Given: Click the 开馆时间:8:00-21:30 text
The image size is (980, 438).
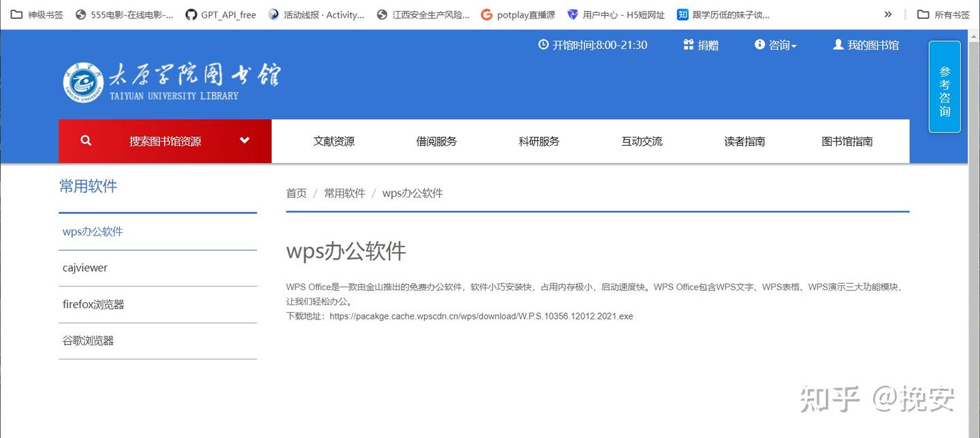Looking at the screenshot, I should pos(600,45).
